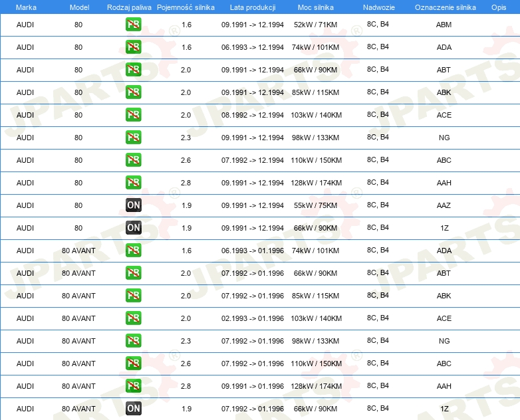Click date range 06.1993 -> 12.1994
Viewport: 520px width, 420px height.
tap(253, 47)
